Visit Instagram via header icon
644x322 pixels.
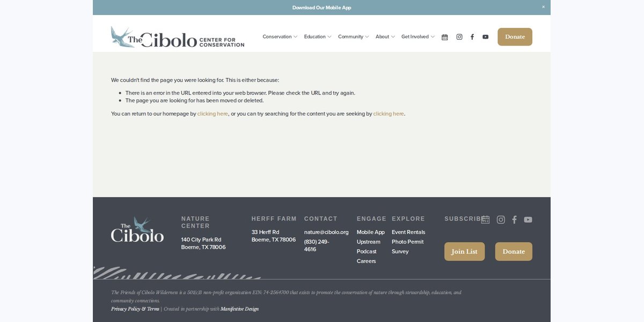pos(459,37)
